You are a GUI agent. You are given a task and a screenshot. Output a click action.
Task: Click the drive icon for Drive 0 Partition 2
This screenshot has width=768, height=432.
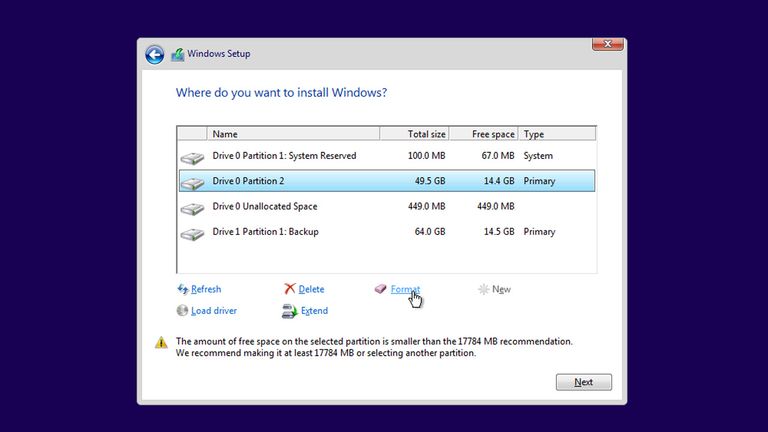pos(192,183)
